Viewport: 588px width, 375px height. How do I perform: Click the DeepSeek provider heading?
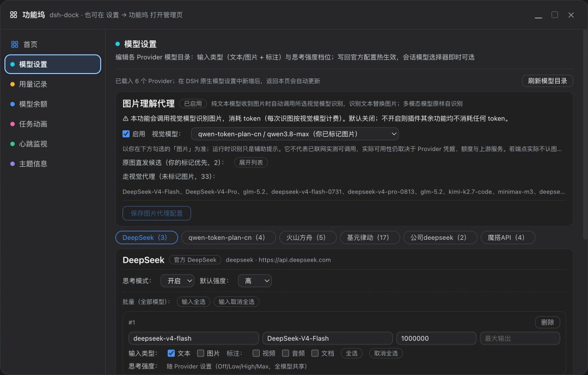pyautogui.click(x=143, y=260)
